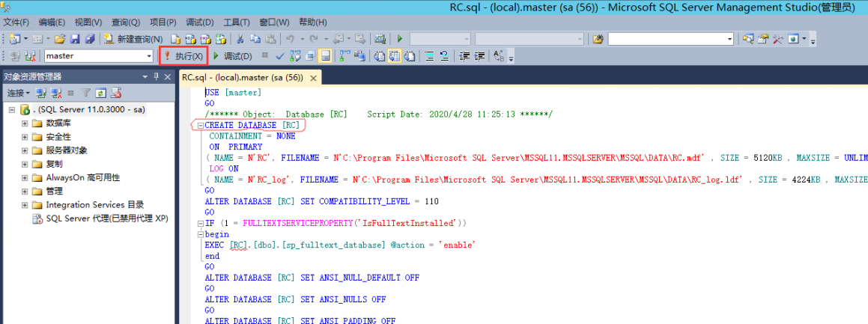Image resolution: width=868 pixels, height=324 pixels.
Task: Click the blue parse checkmark icon
Action: pyautogui.click(x=279, y=56)
